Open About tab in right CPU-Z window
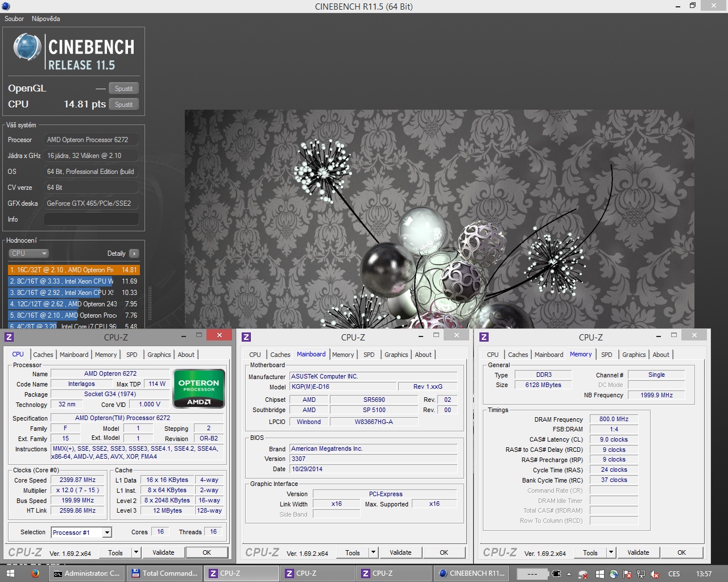728x582 pixels. pos(661,355)
